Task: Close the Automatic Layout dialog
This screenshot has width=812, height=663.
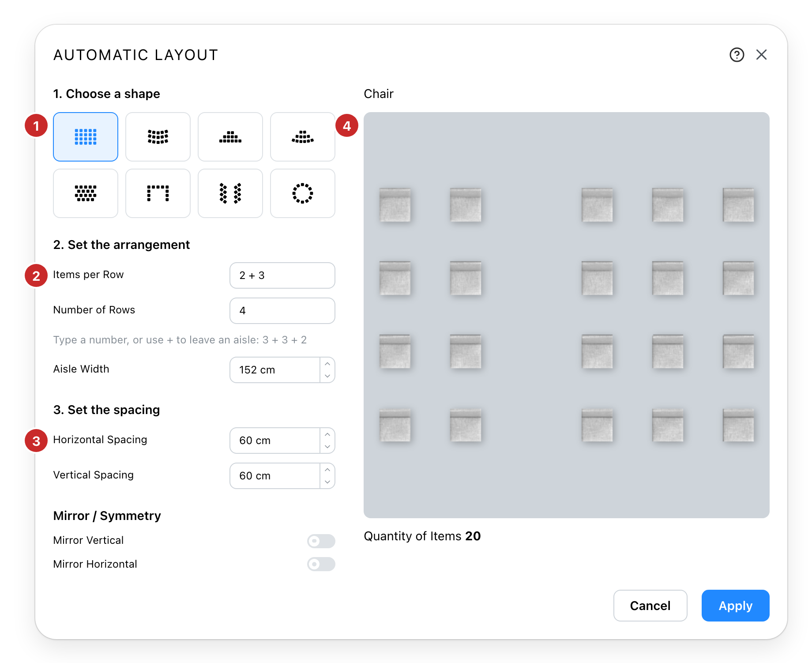Action: (x=761, y=55)
